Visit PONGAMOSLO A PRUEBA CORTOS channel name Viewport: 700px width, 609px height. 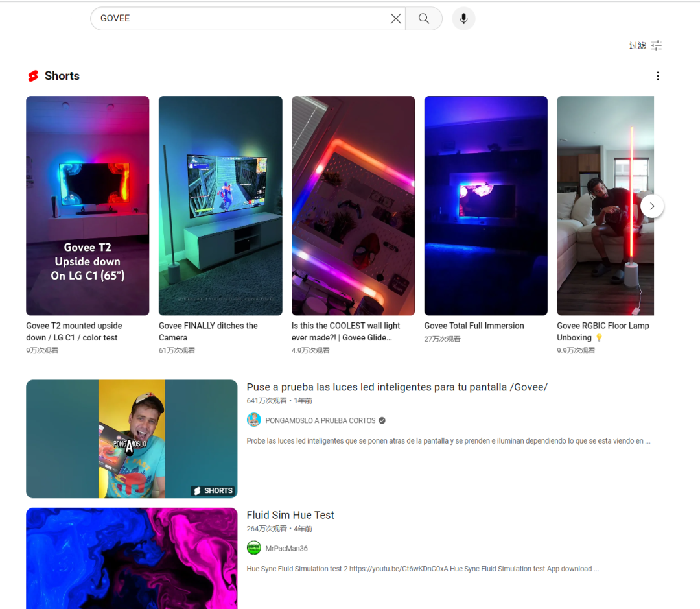pyautogui.click(x=320, y=420)
